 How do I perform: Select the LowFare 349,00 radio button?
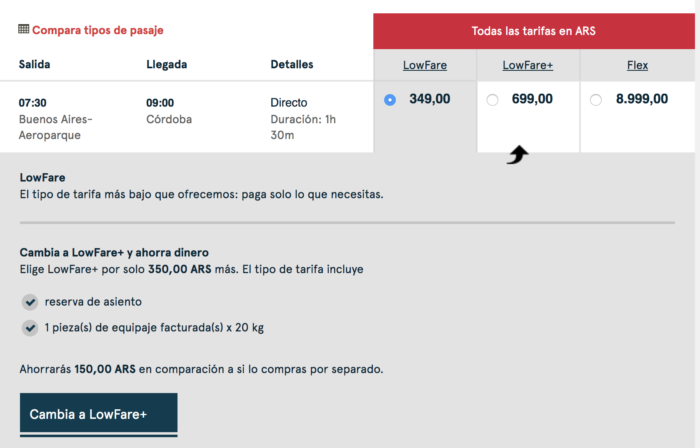coord(389,99)
